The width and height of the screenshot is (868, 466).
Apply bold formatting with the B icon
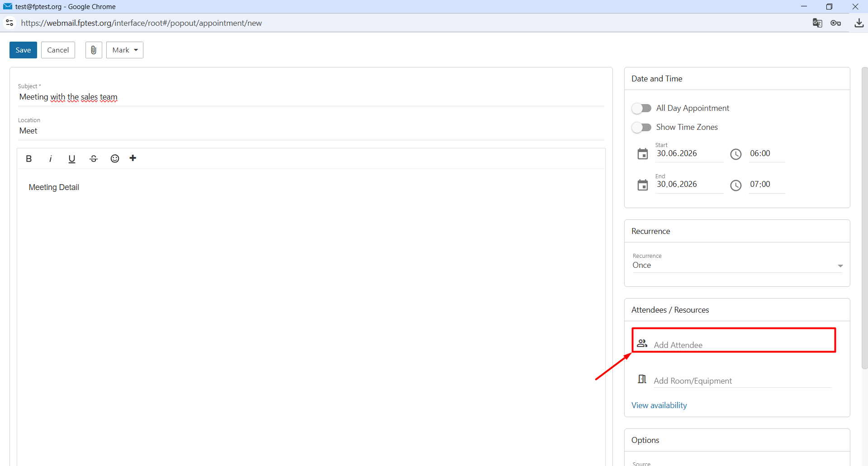(x=29, y=159)
